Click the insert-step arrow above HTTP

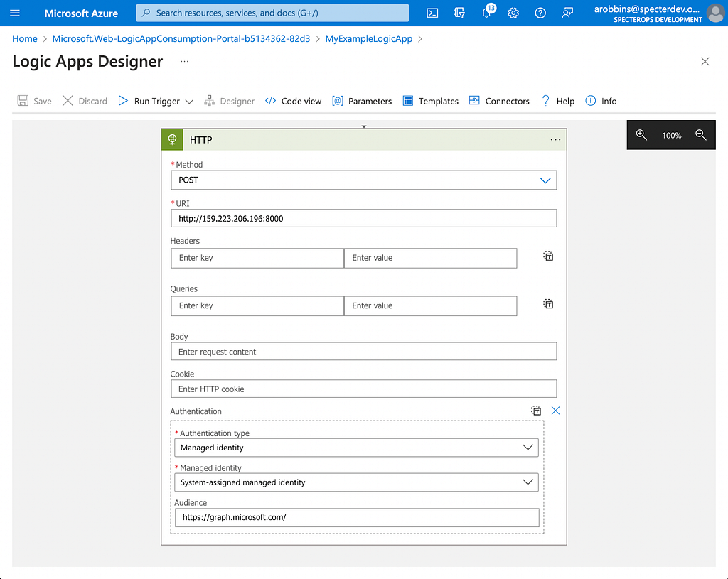tap(364, 126)
